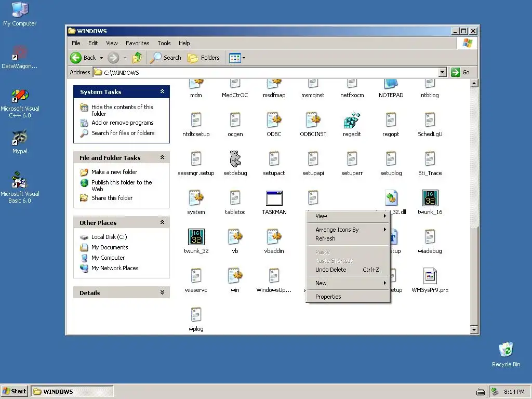Open the Tools menu
Screen dimensions: 532x399
point(164,43)
